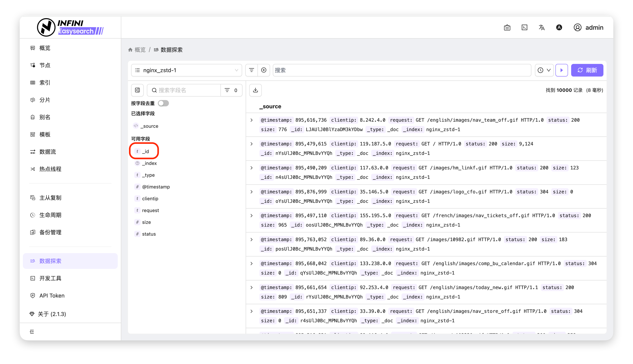This screenshot has width=633, height=364.
Task: Go to 开发工具 in sidebar
Action: point(50,278)
